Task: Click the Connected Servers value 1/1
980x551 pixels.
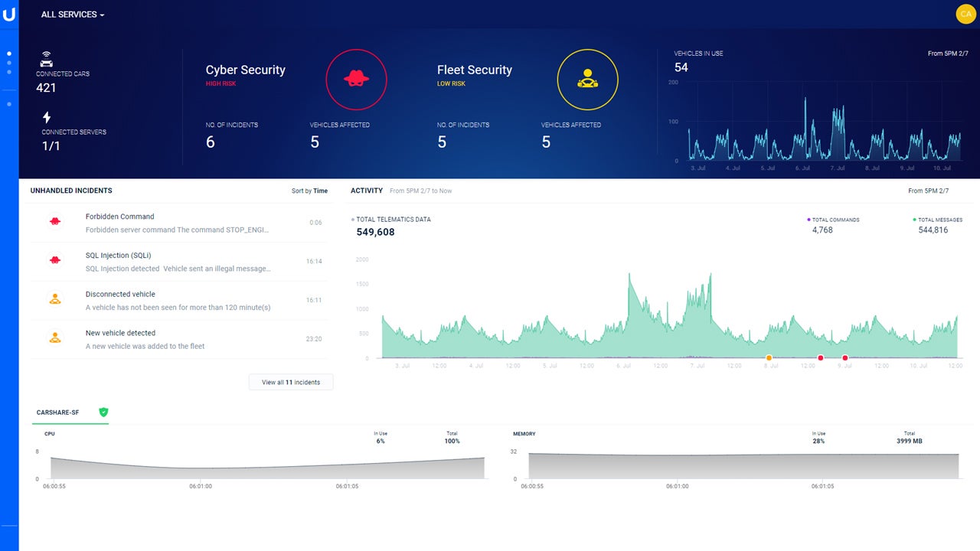Action: tap(51, 146)
